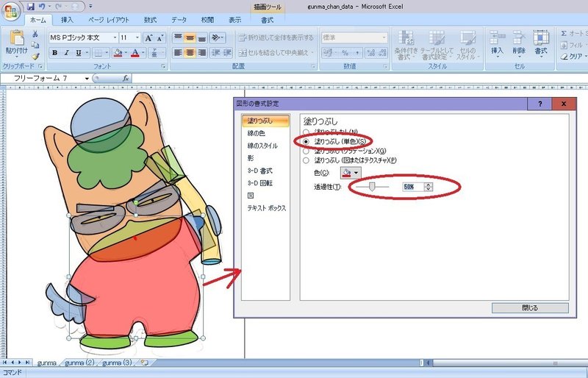Select Gradient fill (グラデーション) radio
The height and width of the screenshot is (378, 588).
pyautogui.click(x=306, y=151)
